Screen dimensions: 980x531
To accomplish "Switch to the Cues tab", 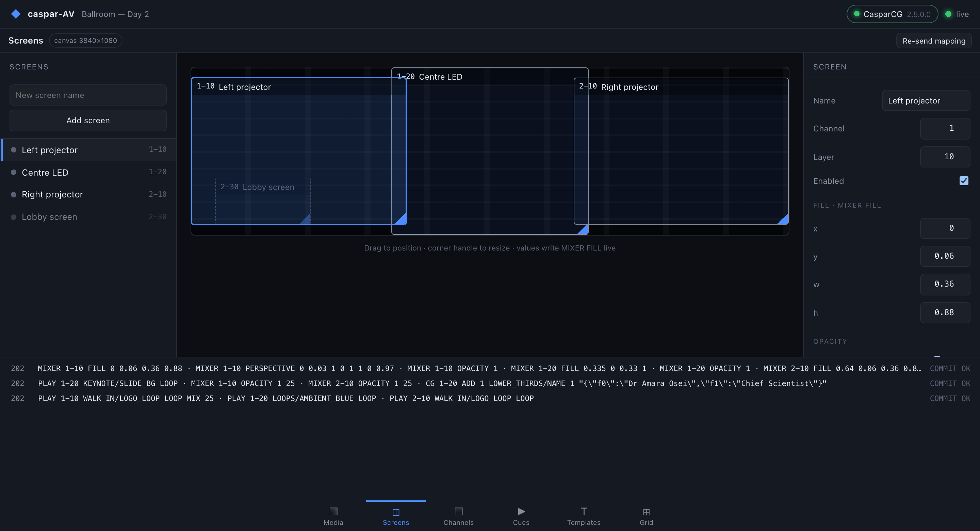I will coord(521,516).
